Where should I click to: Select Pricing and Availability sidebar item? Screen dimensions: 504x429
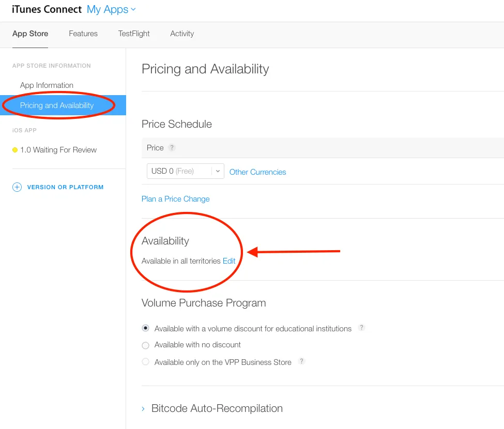57,105
